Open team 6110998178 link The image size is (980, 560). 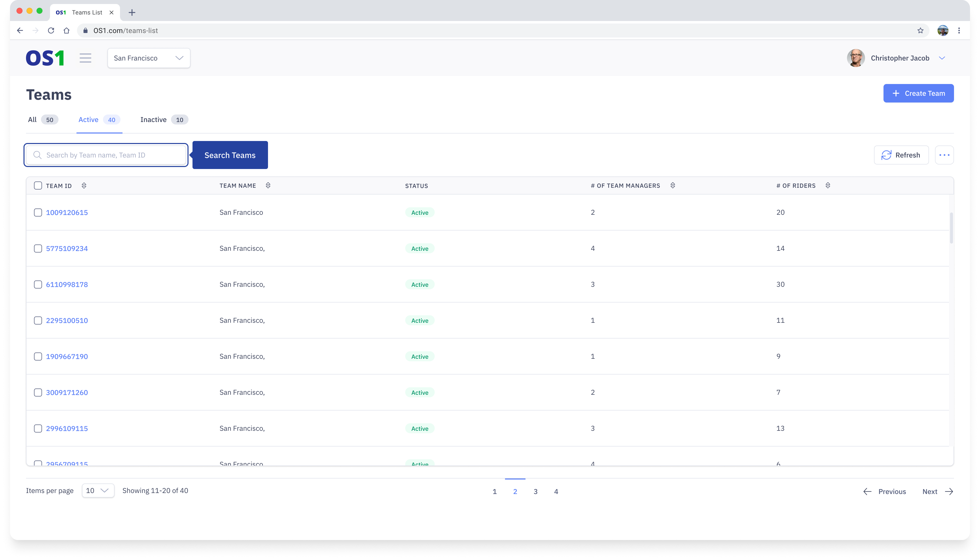coord(67,284)
